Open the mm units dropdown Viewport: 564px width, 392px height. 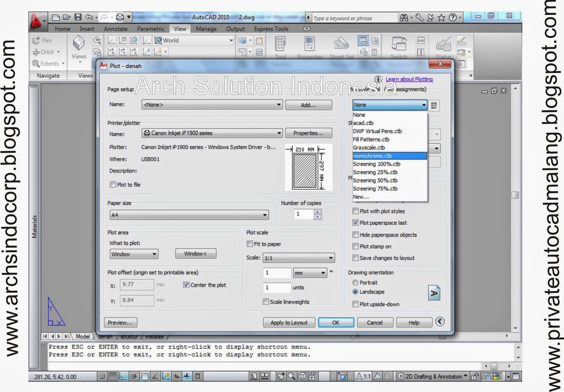(x=310, y=273)
